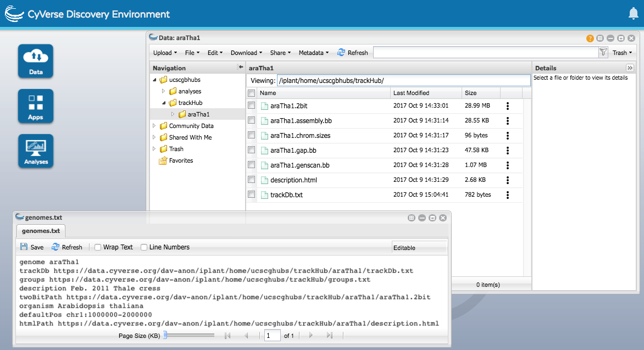Open the Data window from sidebar
The width and height of the screenshot is (644, 350).
tap(36, 60)
